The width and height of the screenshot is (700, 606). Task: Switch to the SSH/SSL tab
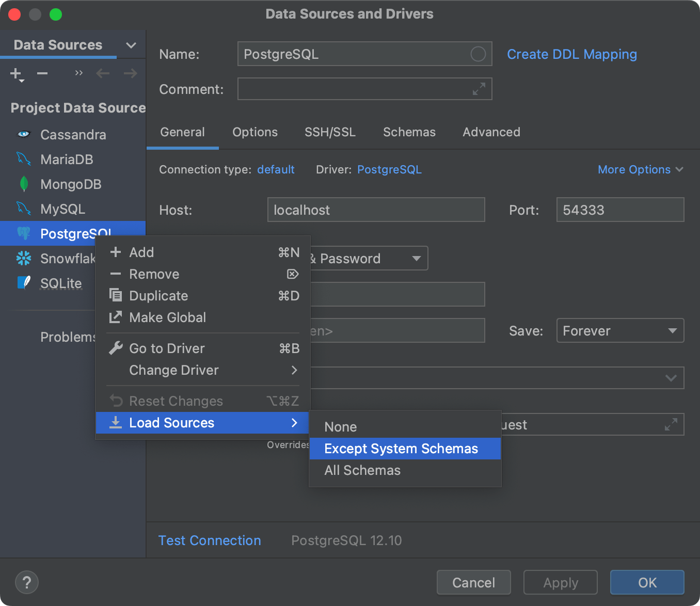[x=330, y=132]
